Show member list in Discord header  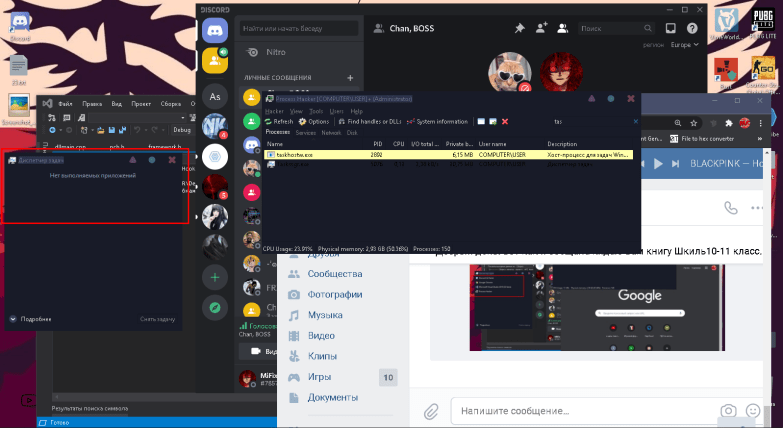point(563,28)
